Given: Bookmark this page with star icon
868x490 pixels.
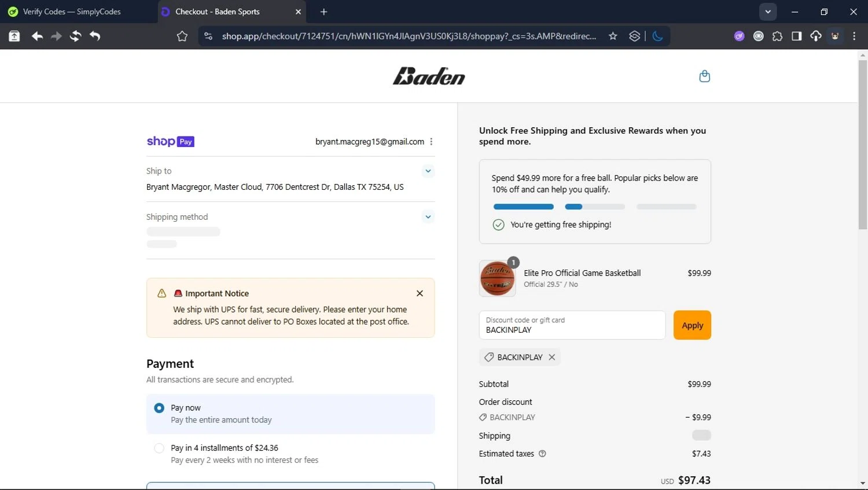Looking at the screenshot, I should click(613, 36).
